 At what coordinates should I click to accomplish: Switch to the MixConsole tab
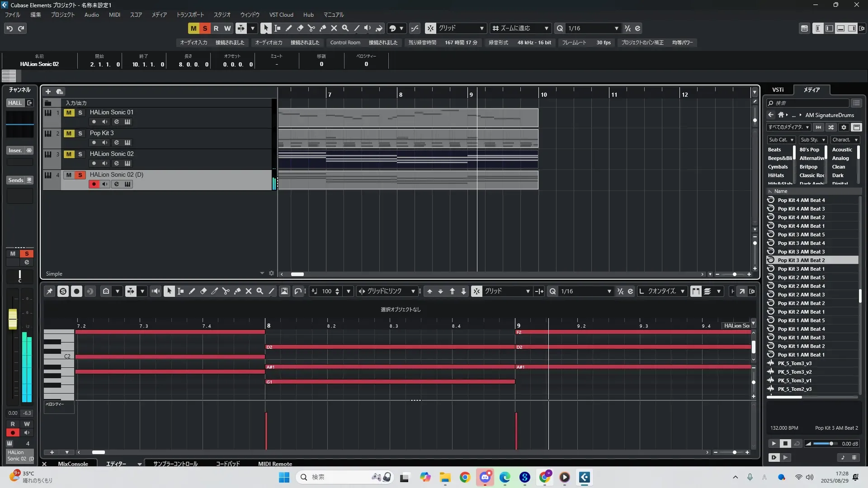73,464
